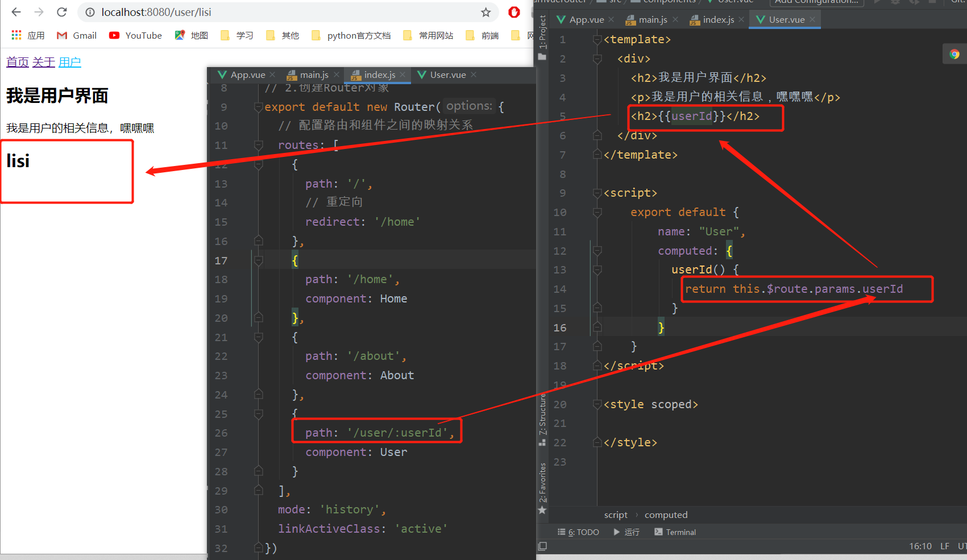
Task: Close User.vue tab in right editor
Action: [813, 19]
